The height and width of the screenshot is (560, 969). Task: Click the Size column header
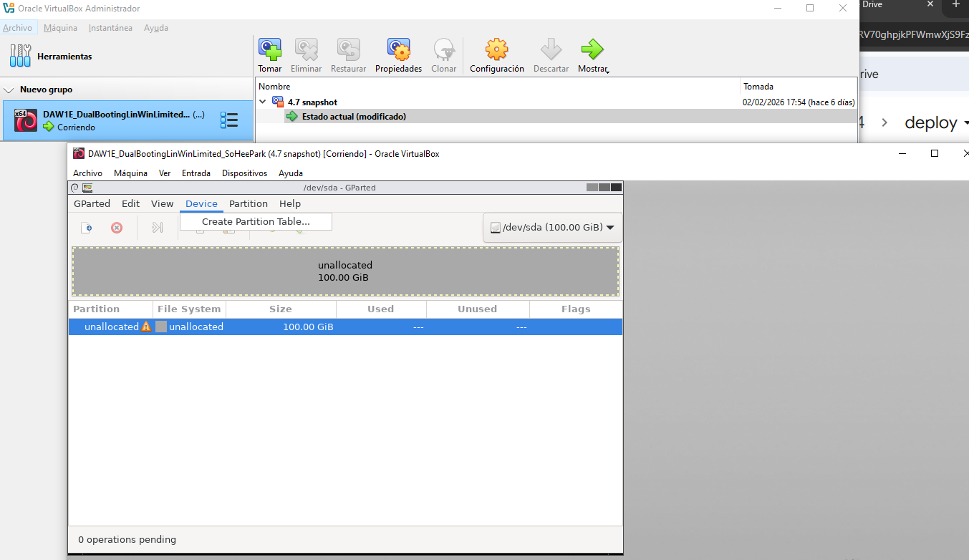click(x=281, y=309)
